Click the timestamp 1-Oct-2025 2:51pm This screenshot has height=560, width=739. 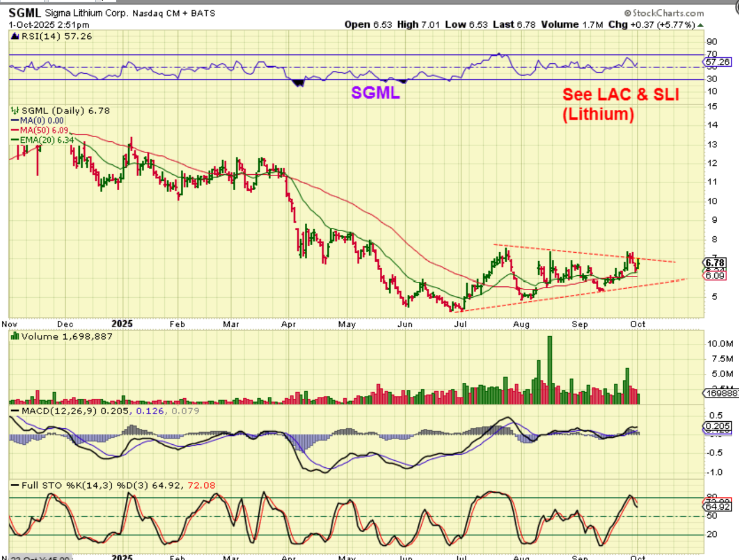[49, 25]
